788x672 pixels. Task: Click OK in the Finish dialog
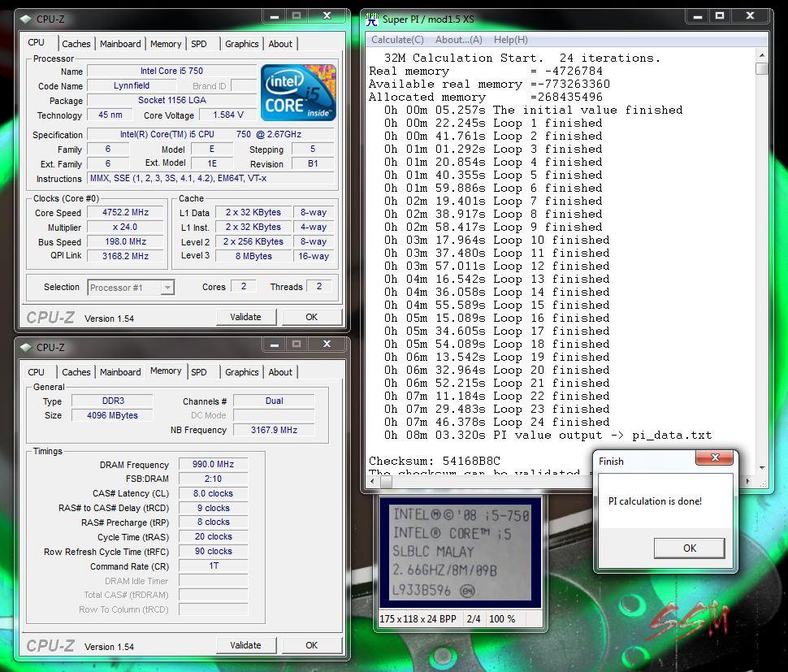coord(690,548)
